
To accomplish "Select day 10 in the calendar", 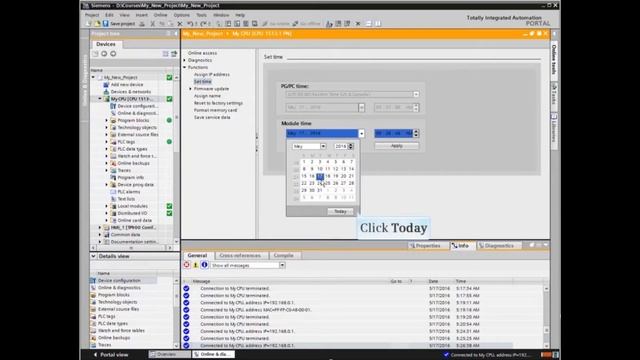I will pyautogui.click(x=320, y=169).
